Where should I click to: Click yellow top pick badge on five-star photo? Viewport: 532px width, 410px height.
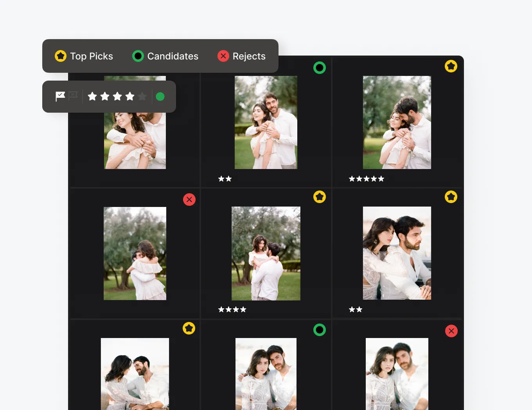coord(451,66)
